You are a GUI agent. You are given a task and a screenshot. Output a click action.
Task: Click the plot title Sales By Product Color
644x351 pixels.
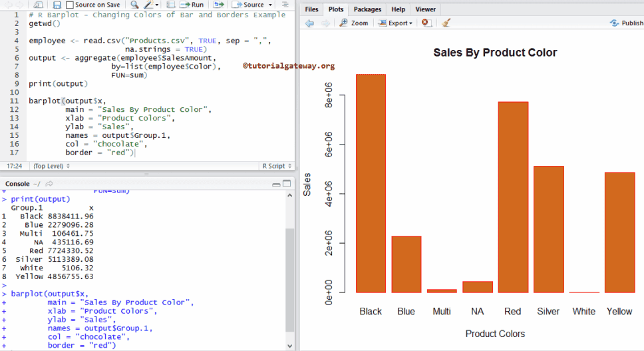coord(495,53)
